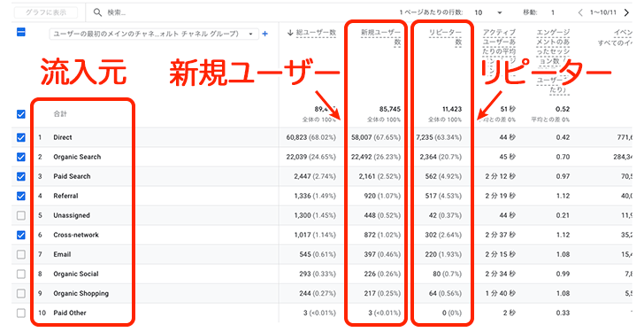Click the Email channel name
Screen dimensions: 644x332
click(62, 254)
